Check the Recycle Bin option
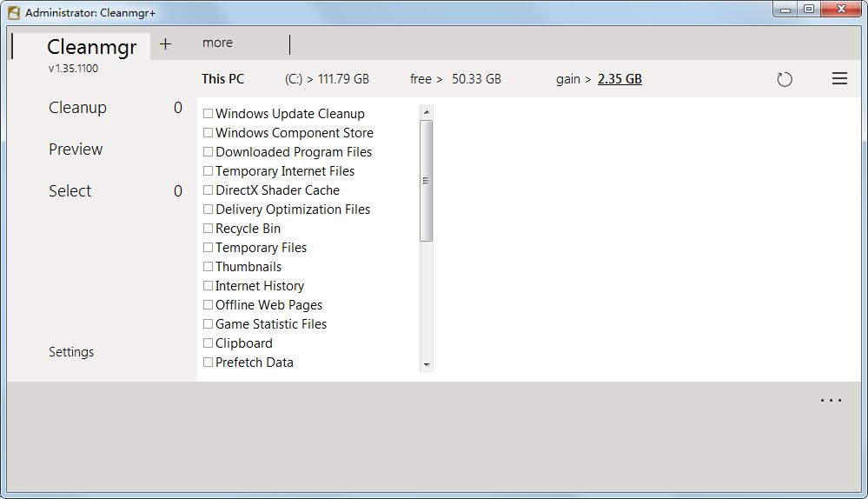The width and height of the screenshot is (868, 499). pos(209,229)
